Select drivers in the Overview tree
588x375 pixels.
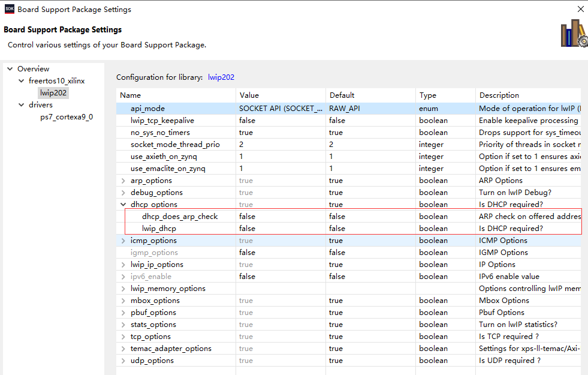click(40, 104)
